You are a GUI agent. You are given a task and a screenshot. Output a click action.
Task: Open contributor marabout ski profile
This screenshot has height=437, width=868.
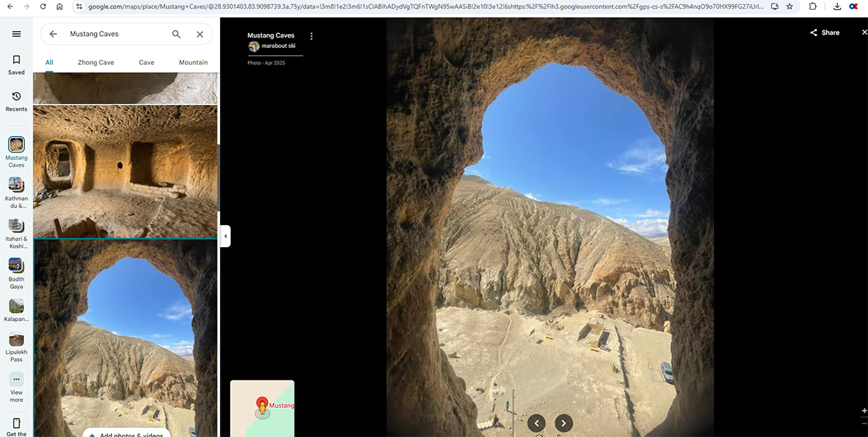278,46
